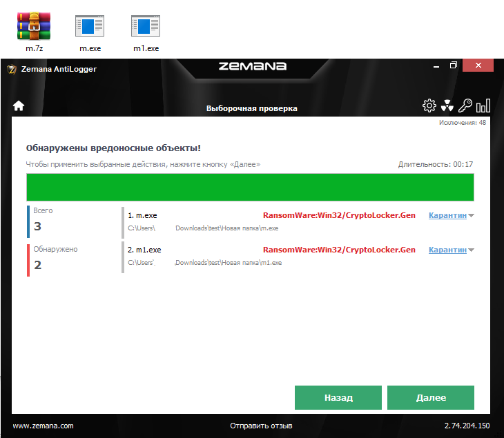Click Отправить отзыв feedback link
The image size is (504, 438).
pos(261,426)
